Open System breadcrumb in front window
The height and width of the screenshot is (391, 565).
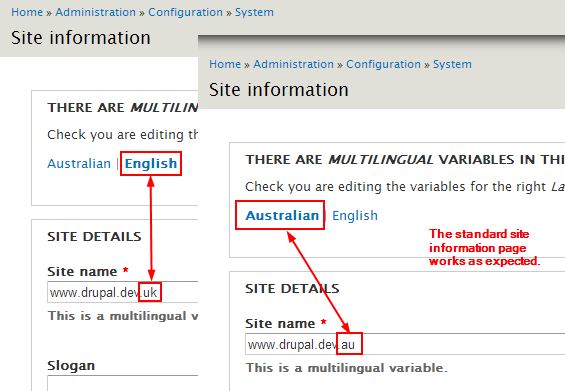click(x=452, y=64)
